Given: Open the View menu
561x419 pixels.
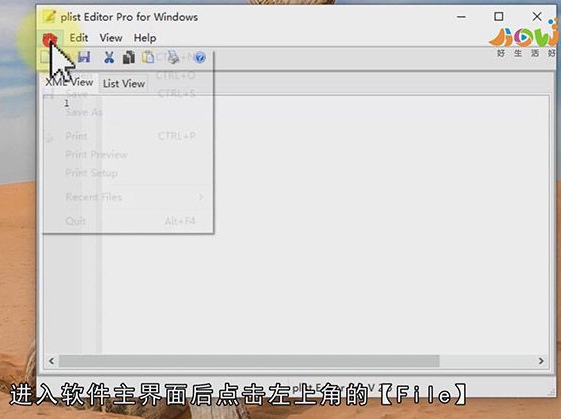Looking at the screenshot, I should (x=111, y=38).
